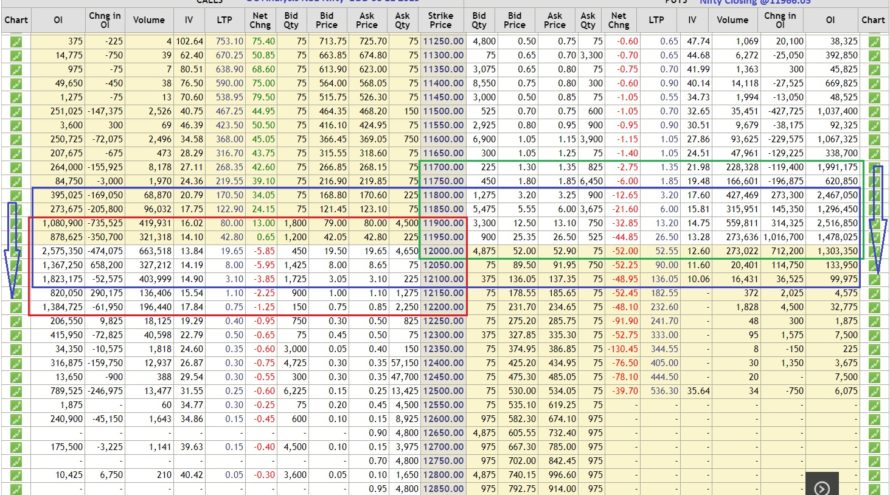Open calls chart icon in 12800.00 row

(x=16, y=475)
